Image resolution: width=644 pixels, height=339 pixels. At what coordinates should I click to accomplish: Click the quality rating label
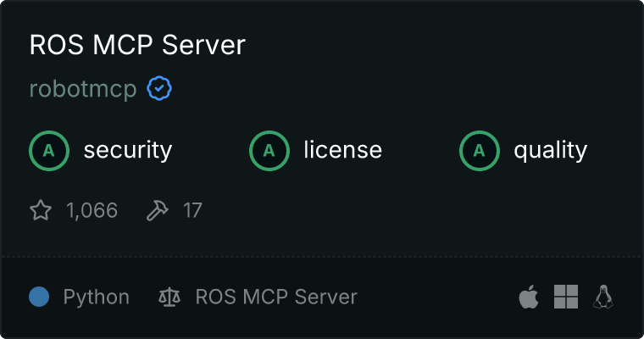coord(550,151)
